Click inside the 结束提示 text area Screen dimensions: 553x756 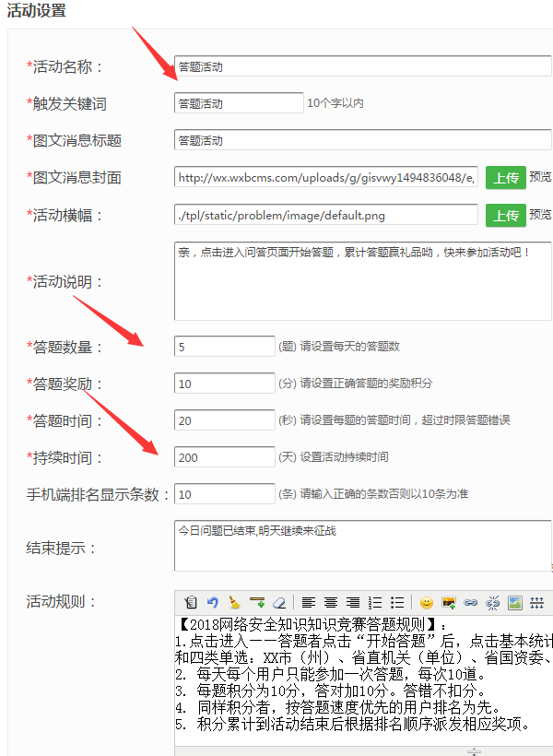(x=362, y=546)
